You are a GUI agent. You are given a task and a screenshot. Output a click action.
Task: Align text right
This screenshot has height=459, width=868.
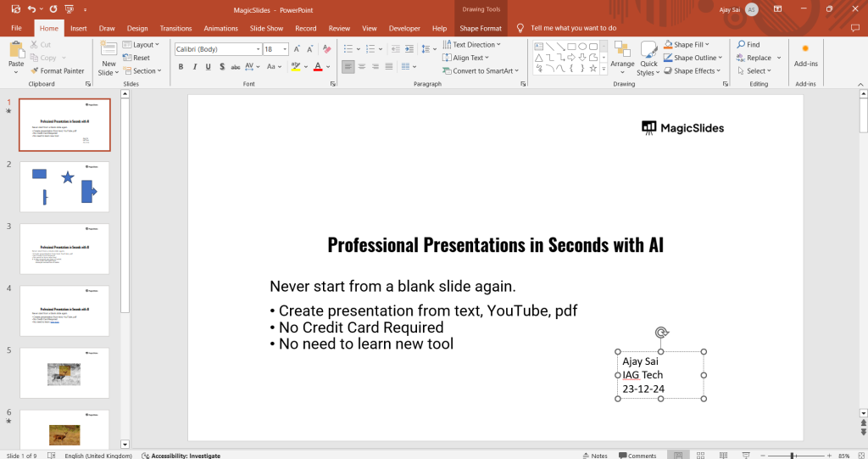coord(376,66)
